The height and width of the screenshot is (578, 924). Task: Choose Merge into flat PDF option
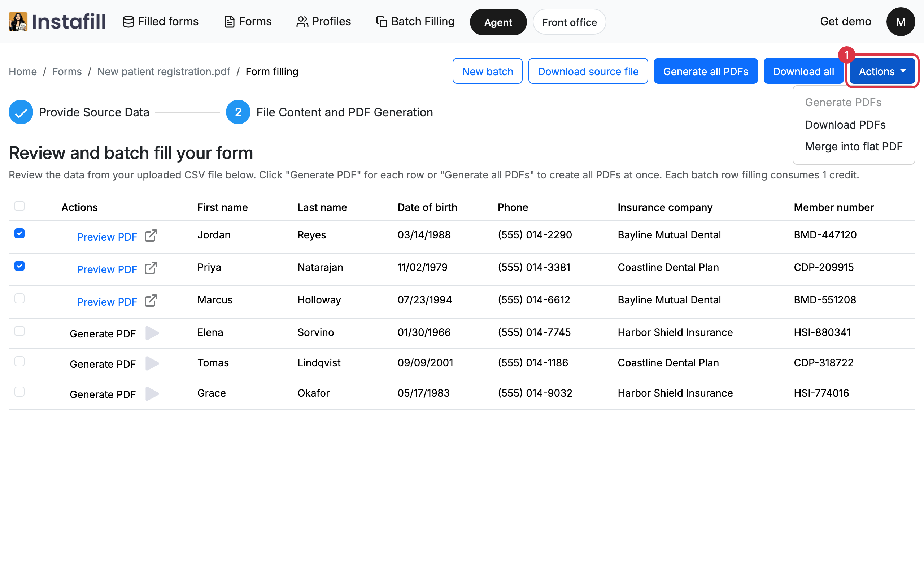click(x=854, y=146)
